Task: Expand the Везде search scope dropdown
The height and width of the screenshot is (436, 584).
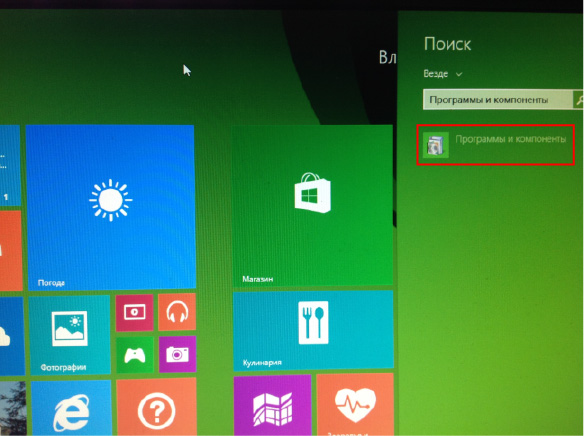Action: (x=442, y=74)
